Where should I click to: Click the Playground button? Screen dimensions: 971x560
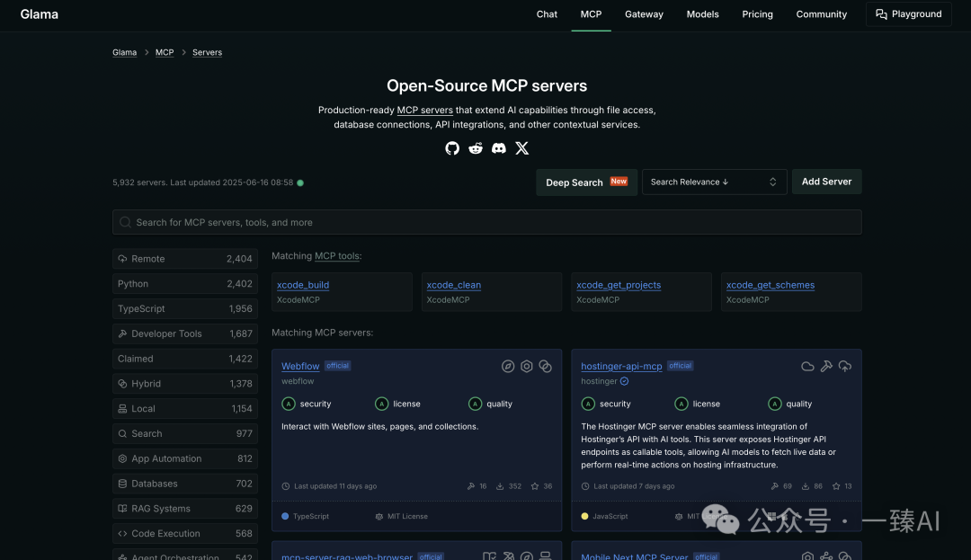[908, 14]
